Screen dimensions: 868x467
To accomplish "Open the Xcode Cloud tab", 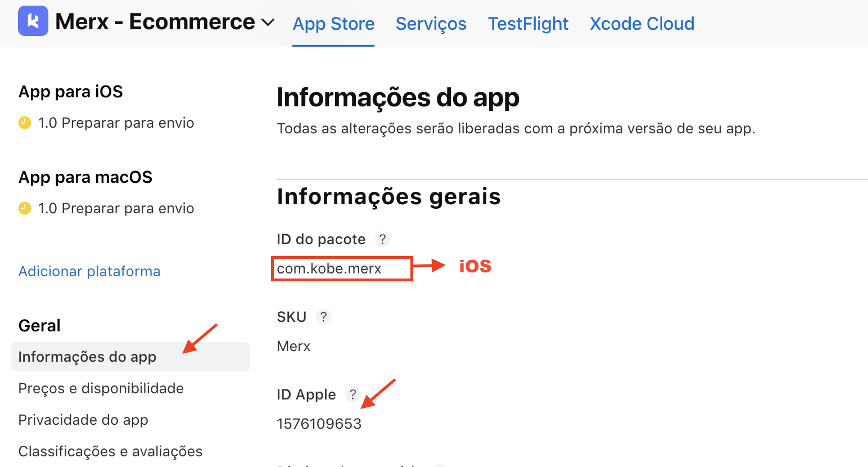I will [641, 24].
